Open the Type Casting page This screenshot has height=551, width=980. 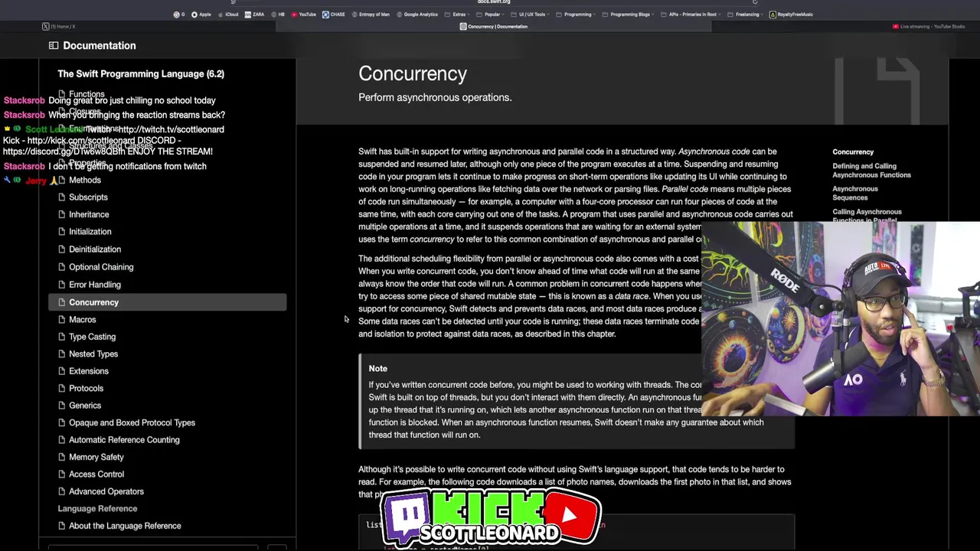93,337
